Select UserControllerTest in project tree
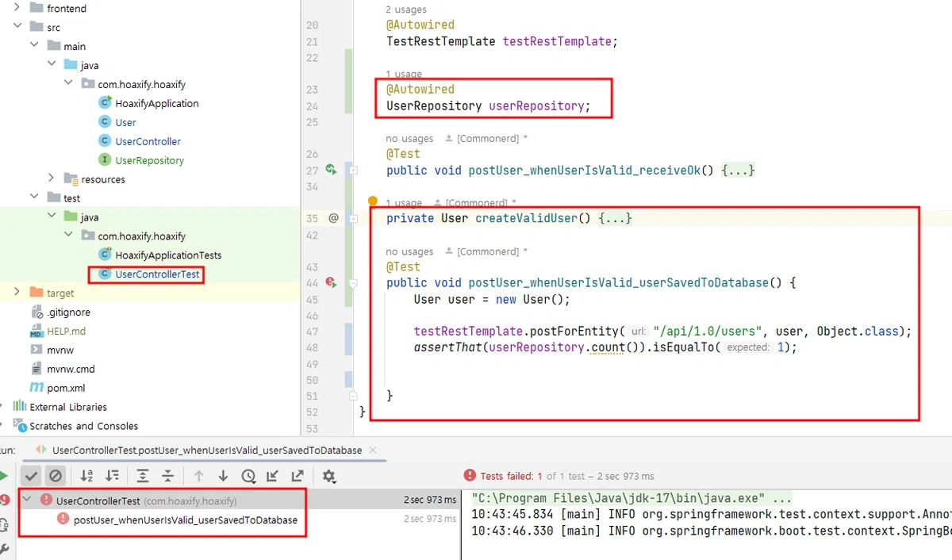Image resolution: width=952 pixels, height=560 pixels. (157, 274)
